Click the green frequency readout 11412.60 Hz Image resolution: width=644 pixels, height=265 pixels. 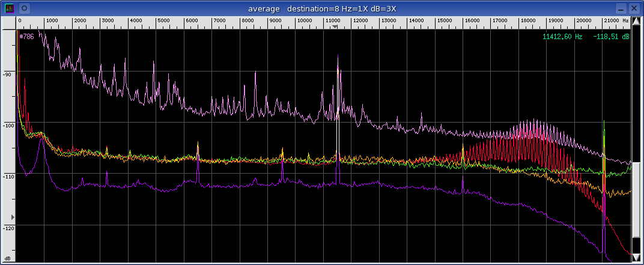(x=562, y=37)
